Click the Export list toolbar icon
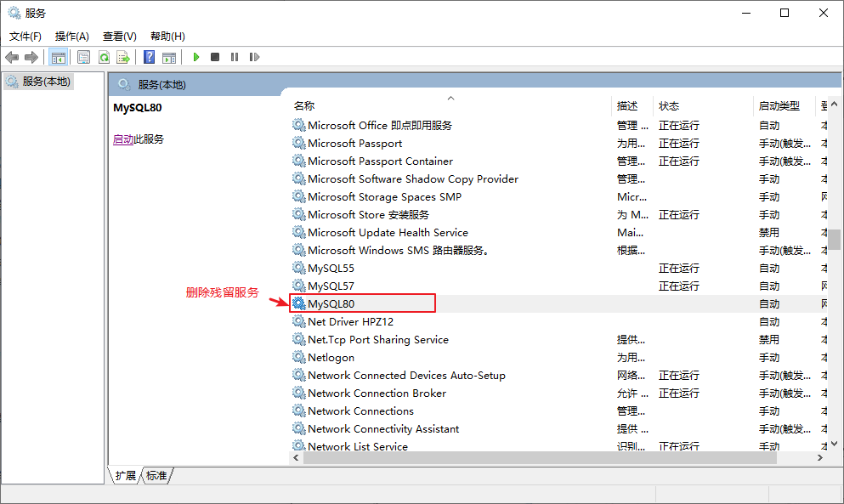This screenshot has width=844, height=504. (x=123, y=57)
